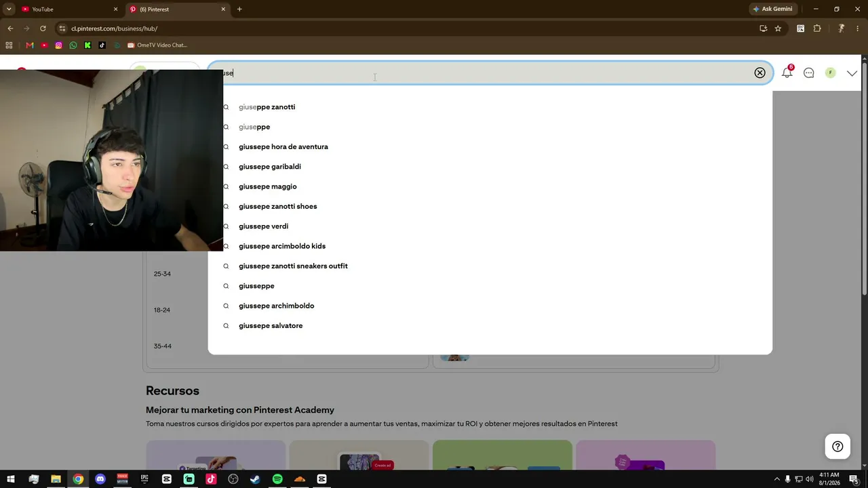Image resolution: width=868 pixels, height=488 pixels.
Task: Open the WhatsApp bookmark
Action: (x=73, y=45)
